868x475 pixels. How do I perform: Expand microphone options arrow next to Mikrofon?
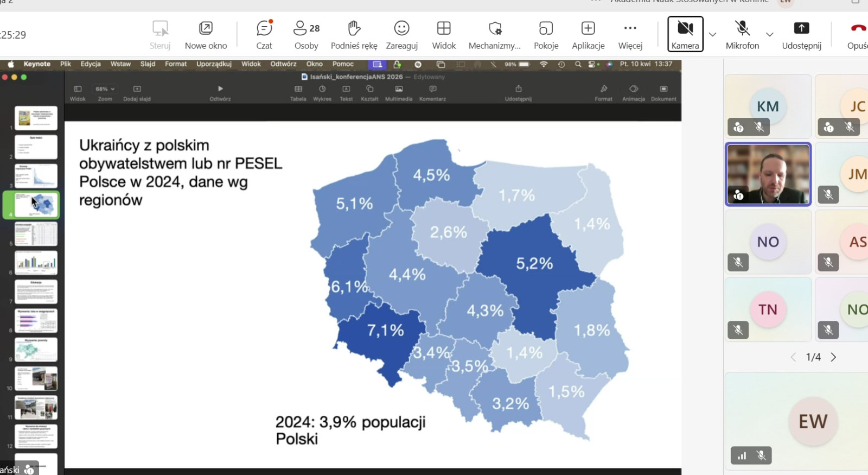(x=769, y=34)
